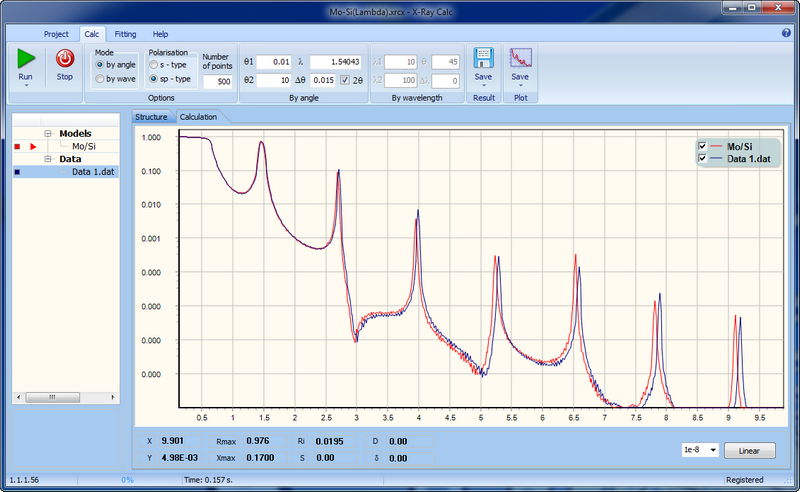
Task: Open the Save Result dropdown arrow
Action: [x=484, y=86]
